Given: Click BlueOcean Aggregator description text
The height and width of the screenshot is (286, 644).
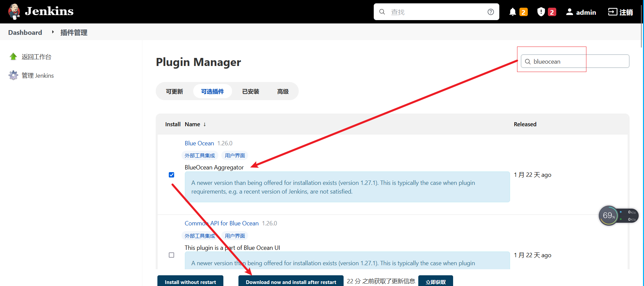Looking at the screenshot, I should pos(214,167).
